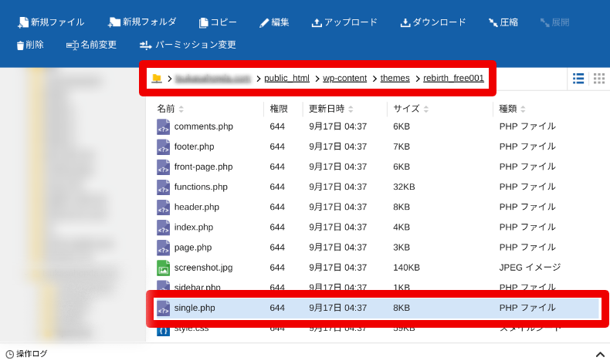Click the date cell in header.php row
Screen dimensions: 610x364
tap(337, 207)
